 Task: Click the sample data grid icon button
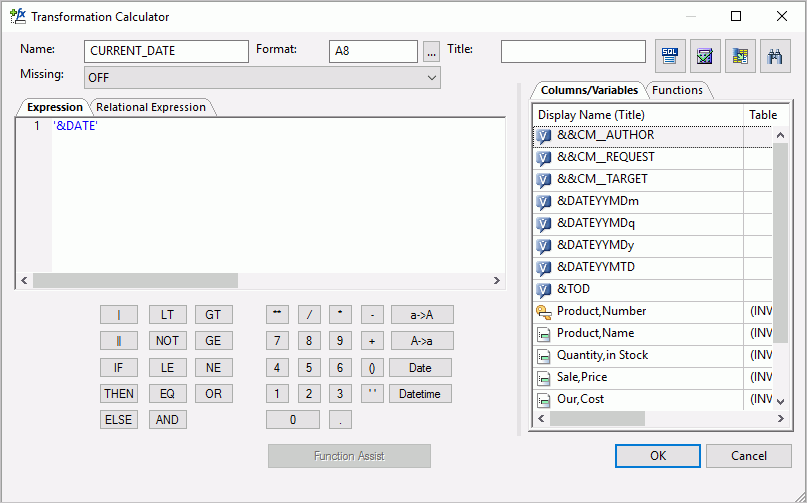pos(740,56)
